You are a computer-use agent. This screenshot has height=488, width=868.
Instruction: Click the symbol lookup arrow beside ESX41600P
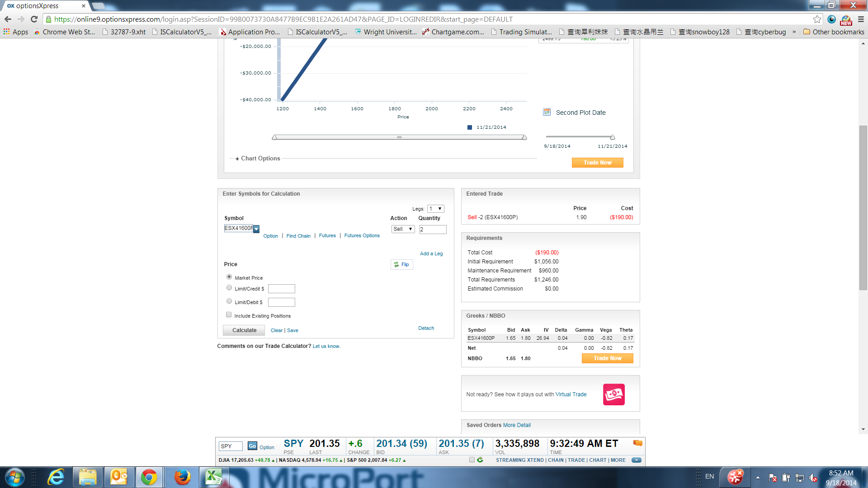(256, 229)
